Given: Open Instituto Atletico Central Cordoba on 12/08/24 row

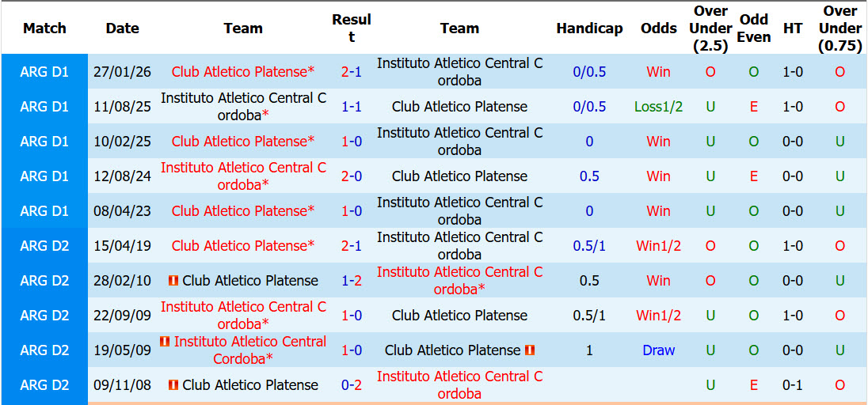Looking at the screenshot, I should pos(244,176).
